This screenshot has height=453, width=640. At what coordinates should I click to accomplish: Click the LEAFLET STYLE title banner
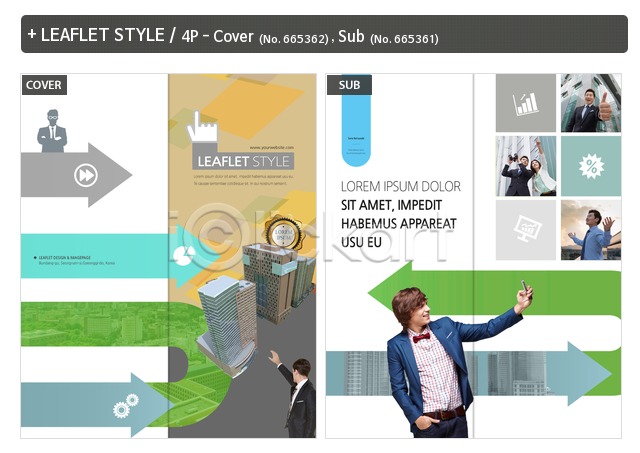pyautogui.click(x=243, y=162)
